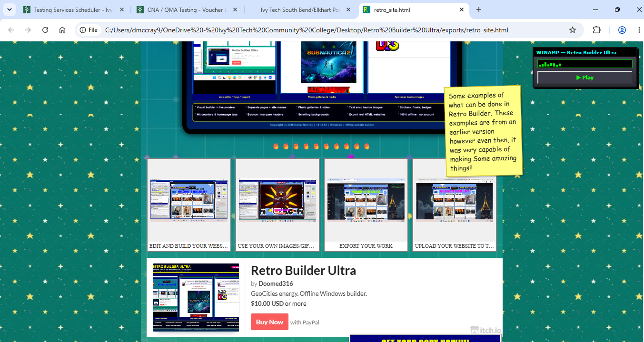This screenshot has height=342, width=644.
Task: Click the WINAMP green equalizer display
Action: click(x=585, y=64)
